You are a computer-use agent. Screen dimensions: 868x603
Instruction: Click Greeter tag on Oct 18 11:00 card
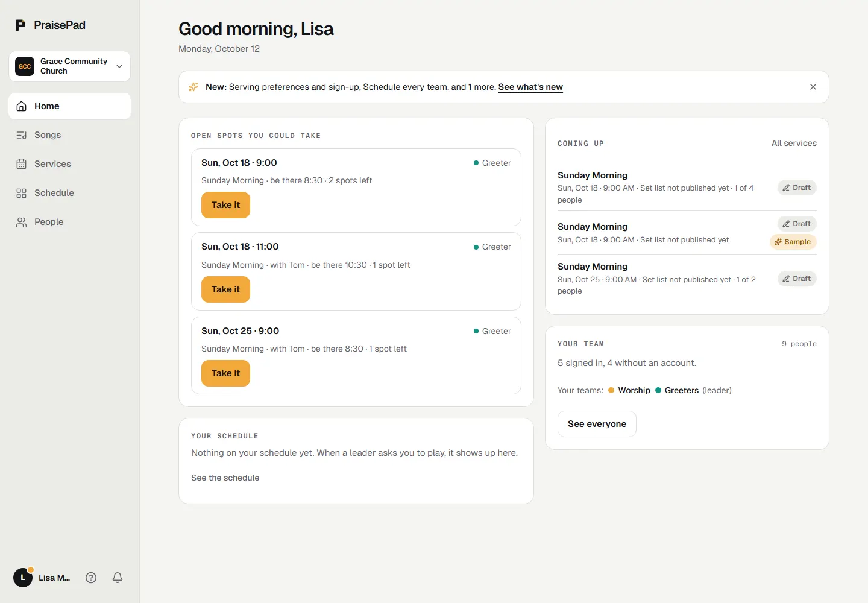point(492,247)
